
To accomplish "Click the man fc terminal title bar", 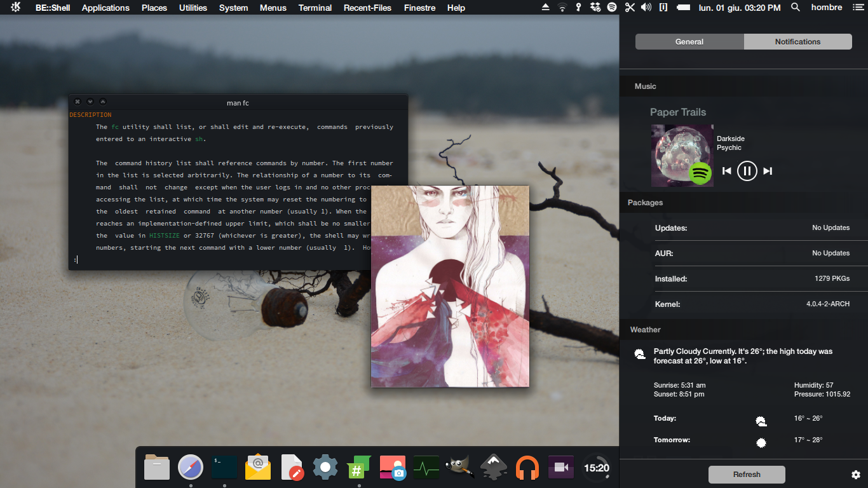I will tap(238, 102).
